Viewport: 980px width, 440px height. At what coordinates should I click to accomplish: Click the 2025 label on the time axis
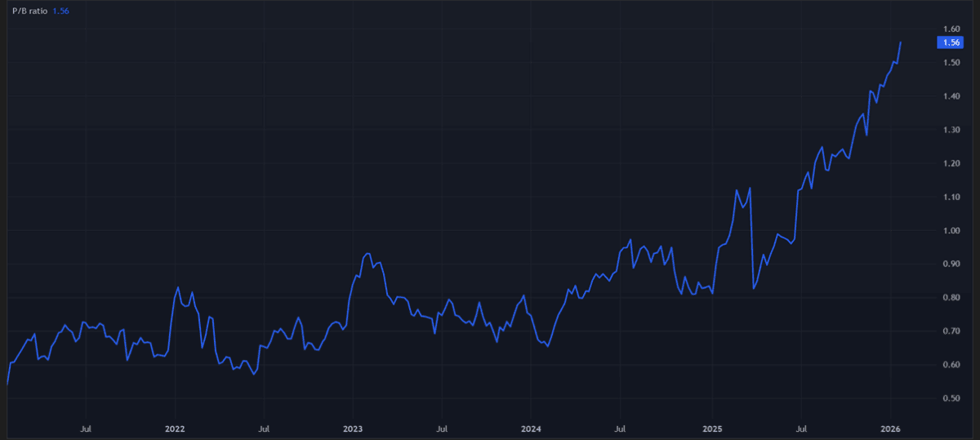coord(712,428)
